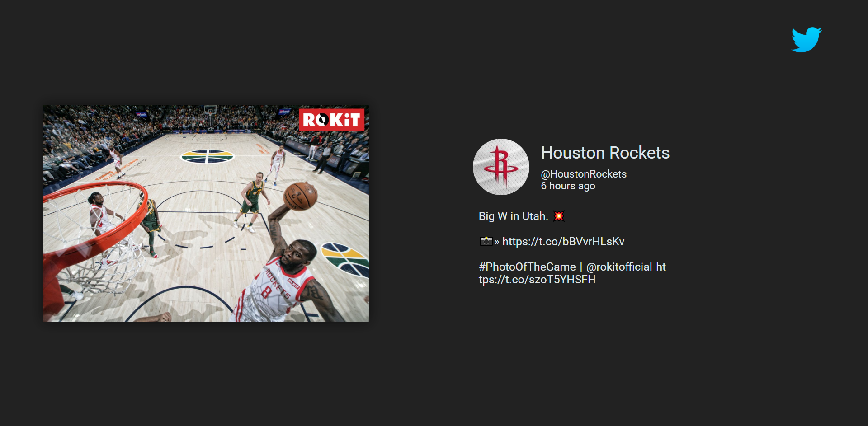
Task: Click the blue Twitter bird logo
Action: click(x=806, y=40)
